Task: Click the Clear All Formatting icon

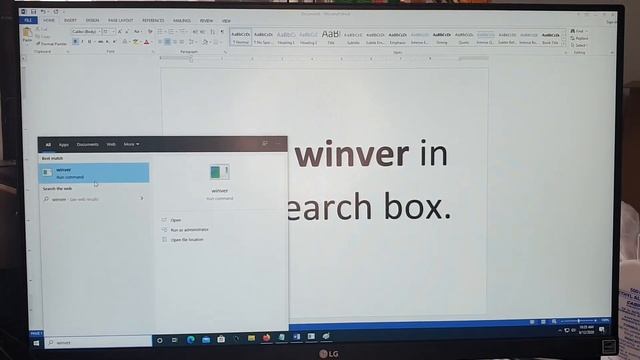Action: pos(150,31)
